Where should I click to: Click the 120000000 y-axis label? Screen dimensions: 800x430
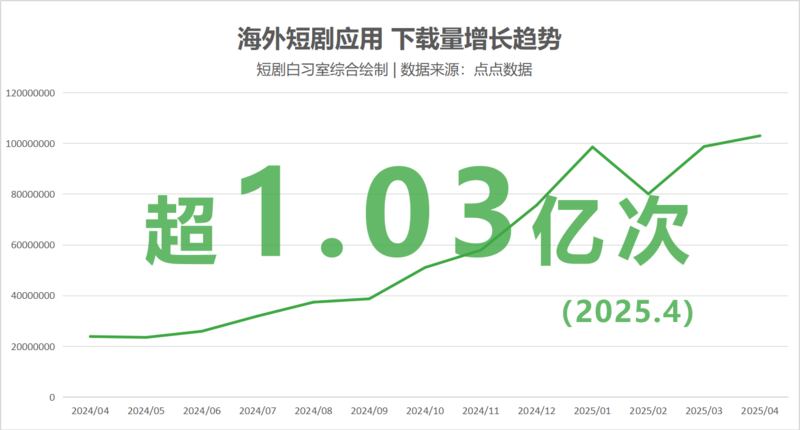(x=31, y=93)
